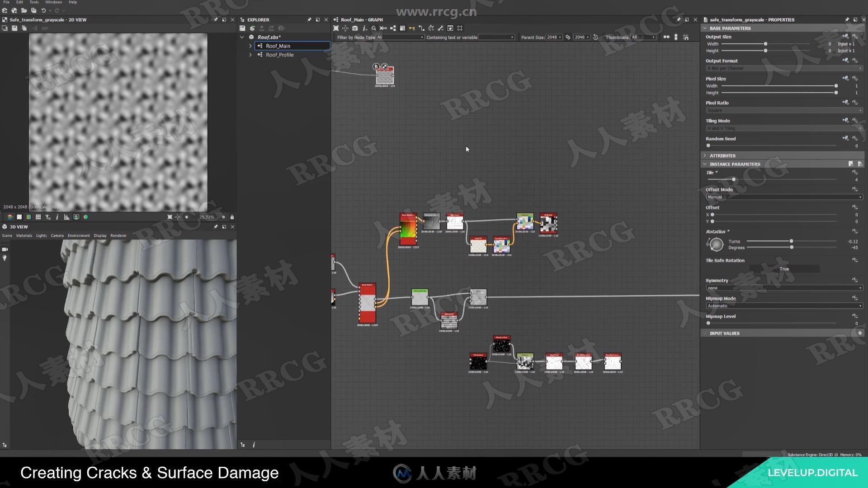Click the save image icon in 2D View
This screenshot has height=488, width=868.
14,28
